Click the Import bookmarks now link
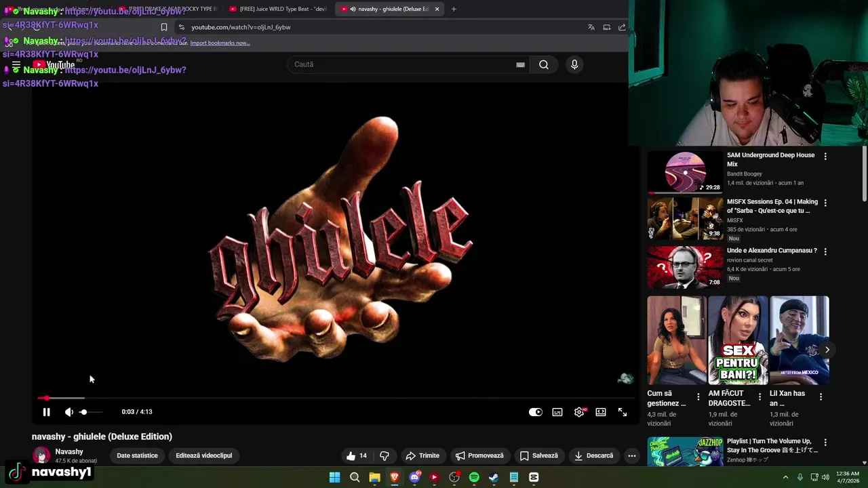This screenshot has height=488, width=868. 220,43
